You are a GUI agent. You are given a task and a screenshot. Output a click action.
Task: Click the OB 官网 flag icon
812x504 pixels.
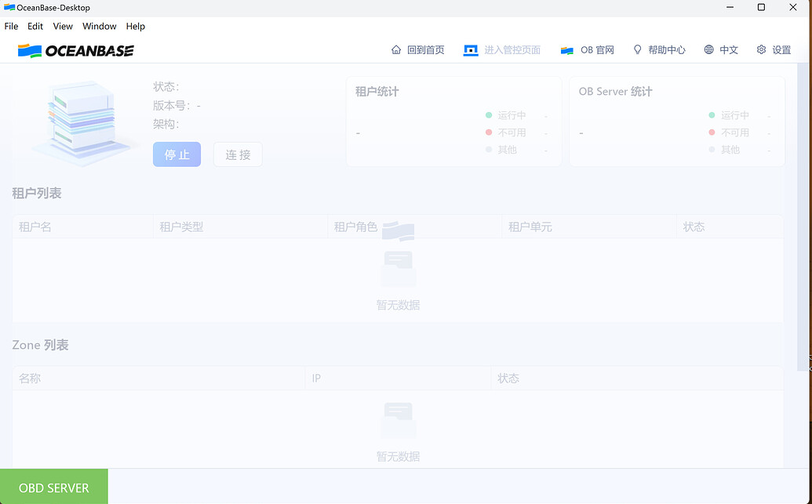click(x=566, y=49)
